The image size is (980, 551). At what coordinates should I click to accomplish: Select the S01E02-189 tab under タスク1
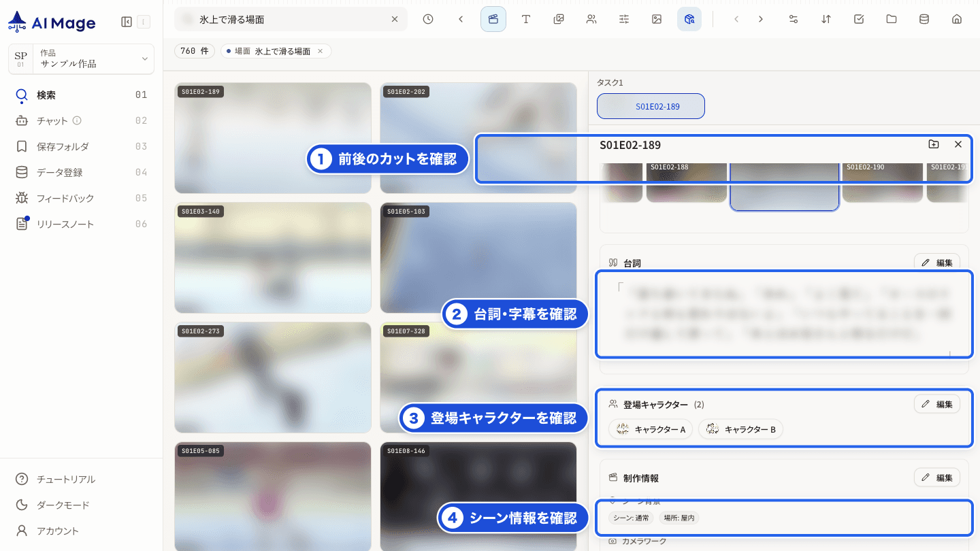point(651,106)
